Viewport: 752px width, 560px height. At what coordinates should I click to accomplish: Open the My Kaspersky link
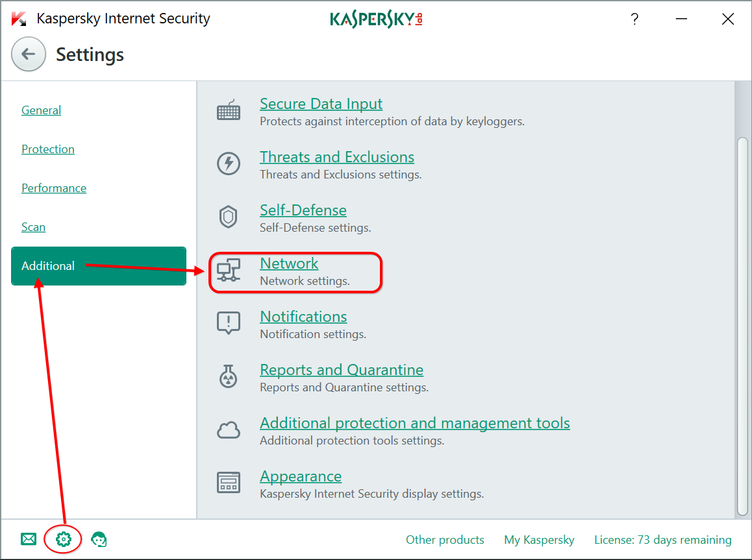(x=539, y=539)
